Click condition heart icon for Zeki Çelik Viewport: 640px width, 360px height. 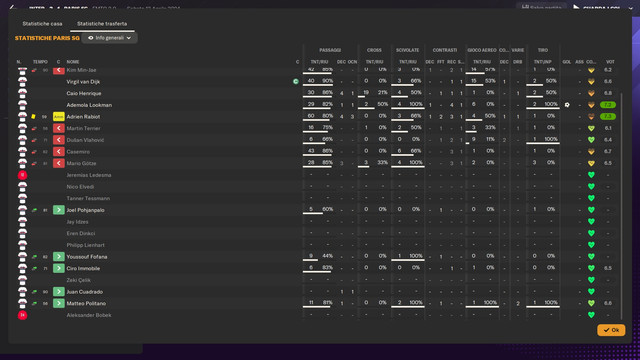click(x=591, y=280)
